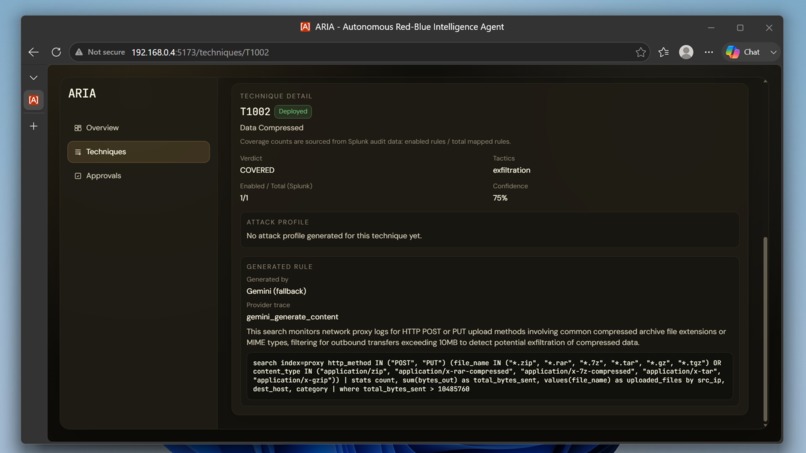Viewport: 806px width, 453px height.
Task: Go back using the browser back arrow
Action: 33,52
